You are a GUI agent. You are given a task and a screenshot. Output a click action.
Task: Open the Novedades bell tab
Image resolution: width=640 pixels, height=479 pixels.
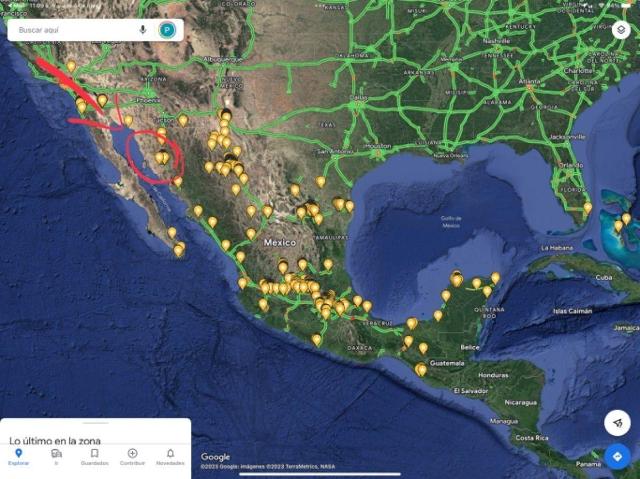point(170,457)
